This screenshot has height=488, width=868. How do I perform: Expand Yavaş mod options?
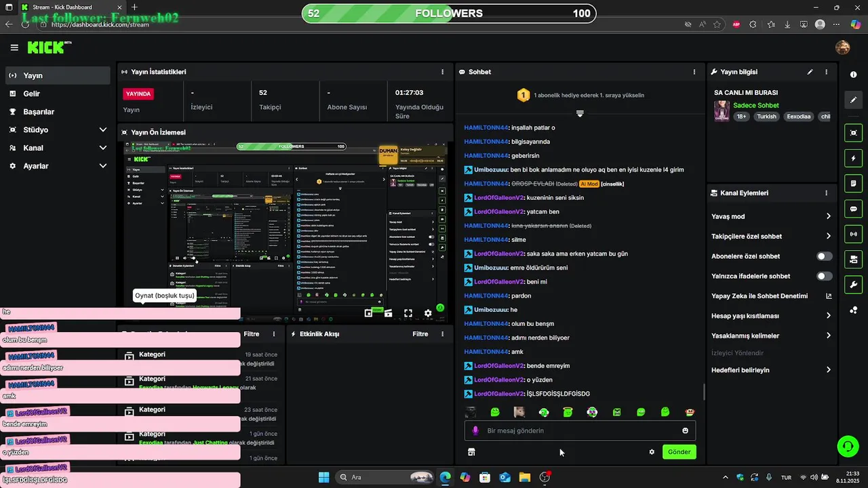tap(829, 216)
